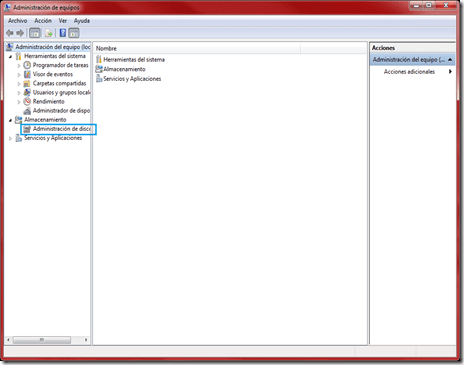The width and height of the screenshot is (464, 365).
Task: Collapse the Acciones section with the up arrow
Action: tap(450, 60)
